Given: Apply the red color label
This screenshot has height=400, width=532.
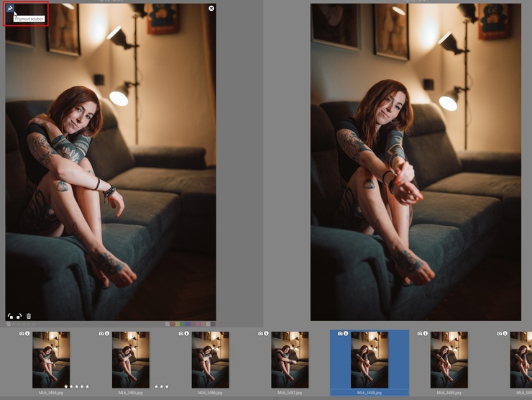Looking at the screenshot, I should tap(173, 324).
